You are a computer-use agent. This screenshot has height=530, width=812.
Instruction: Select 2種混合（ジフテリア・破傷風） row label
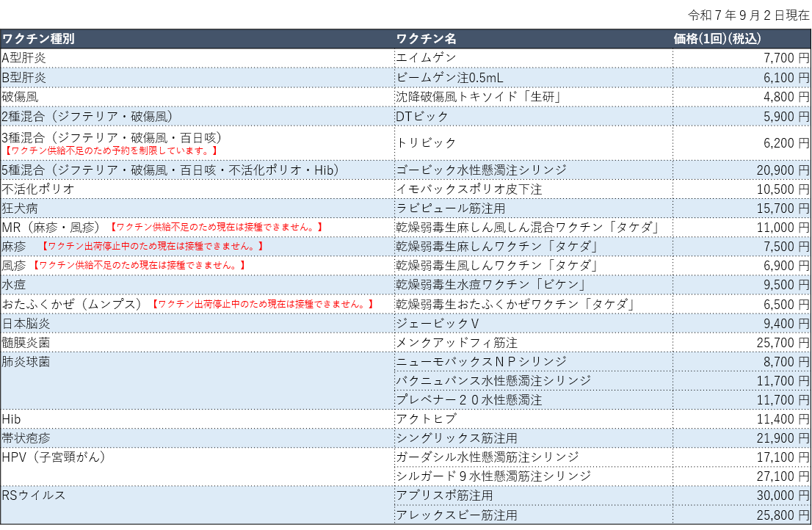(87, 117)
